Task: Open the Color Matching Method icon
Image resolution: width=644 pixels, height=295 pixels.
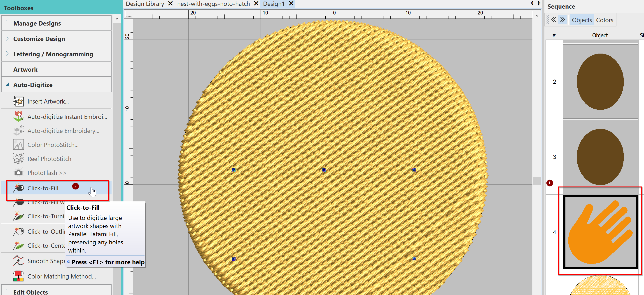Action: (x=19, y=276)
